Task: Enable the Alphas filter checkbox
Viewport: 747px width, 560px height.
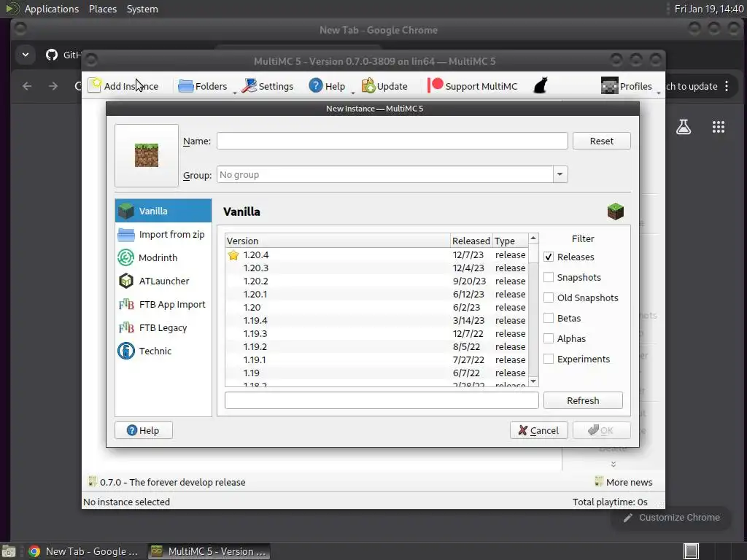Action: [x=549, y=338]
